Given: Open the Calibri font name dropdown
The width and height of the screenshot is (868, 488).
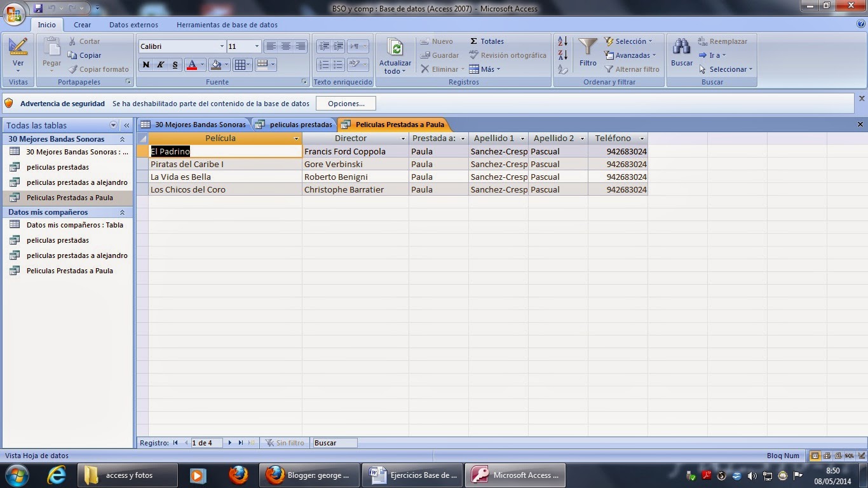Looking at the screenshot, I should (x=222, y=46).
